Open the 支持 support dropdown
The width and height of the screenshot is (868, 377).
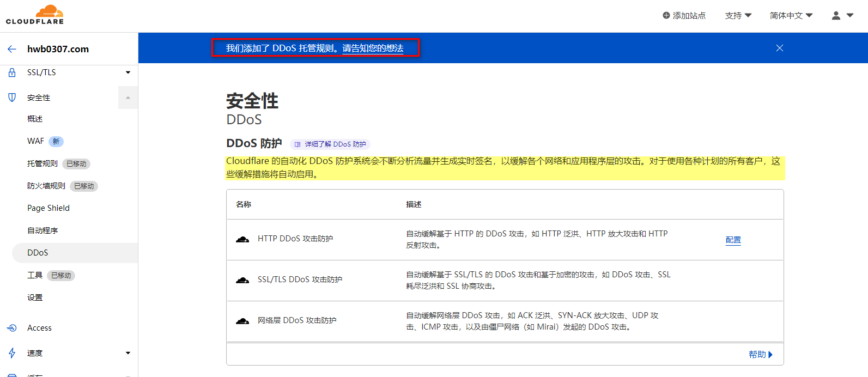click(x=738, y=16)
